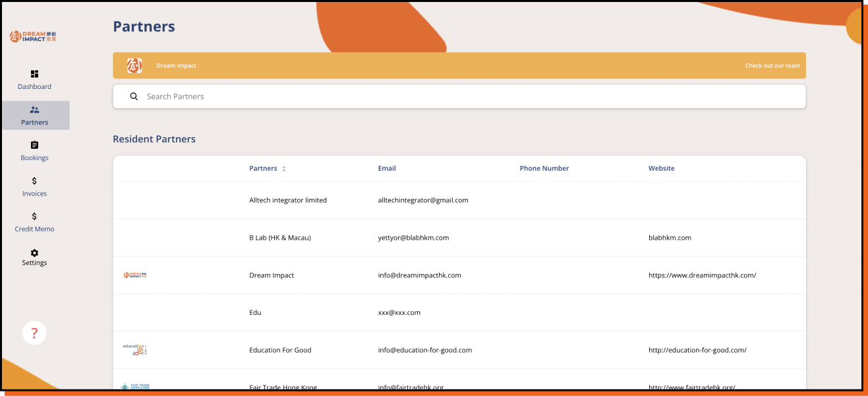Click the Dream Impact logo in sidebar

(x=34, y=37)
